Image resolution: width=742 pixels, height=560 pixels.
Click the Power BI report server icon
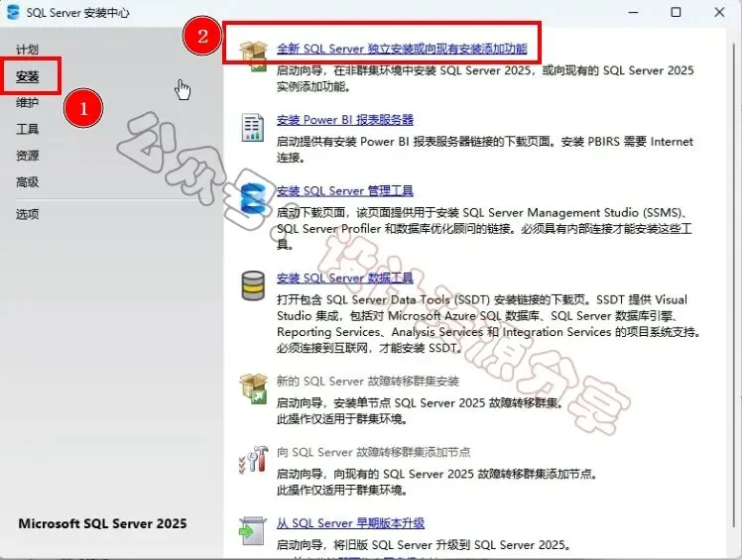point(253,128)
